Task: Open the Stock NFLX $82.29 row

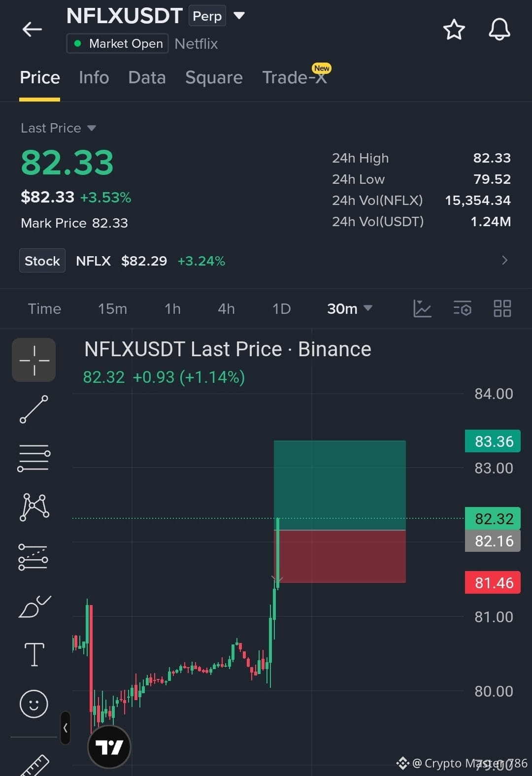Action: (x=266, y=261)
